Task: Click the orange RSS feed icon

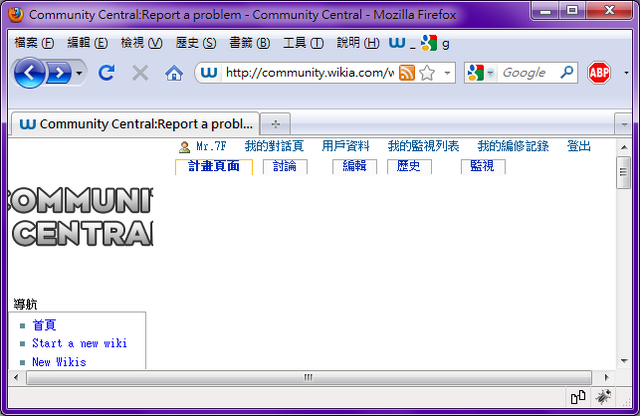Action: [407, 73]
